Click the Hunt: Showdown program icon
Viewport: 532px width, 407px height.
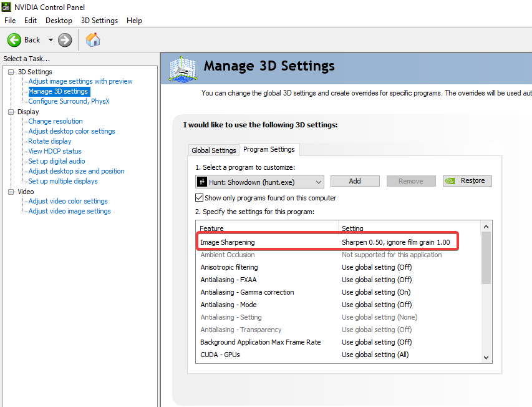pyautogui.click(x=203, y=181)
